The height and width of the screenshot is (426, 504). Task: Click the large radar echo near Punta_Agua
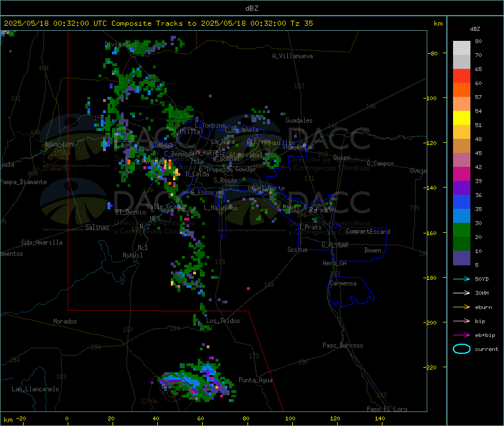pos(197,382)
